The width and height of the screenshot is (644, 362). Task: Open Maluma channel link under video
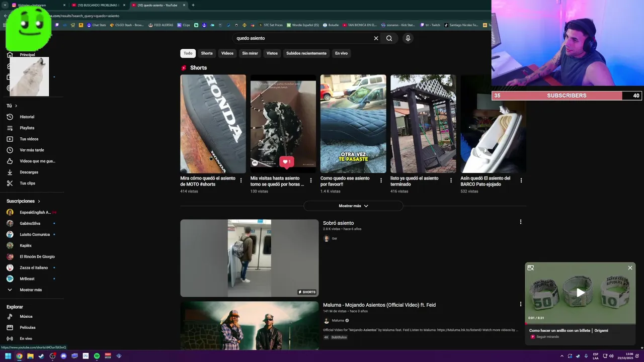pyautogui.click(x=338, y=320)
